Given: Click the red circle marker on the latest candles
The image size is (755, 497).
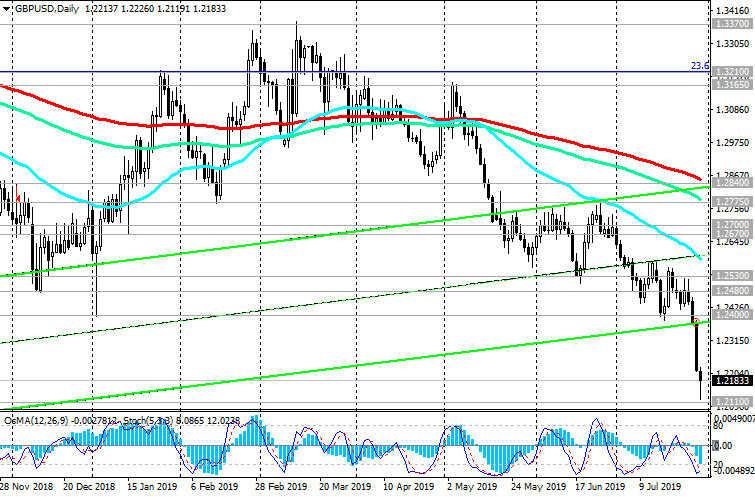Looking at the screenshot, I should tap(696, 322).
